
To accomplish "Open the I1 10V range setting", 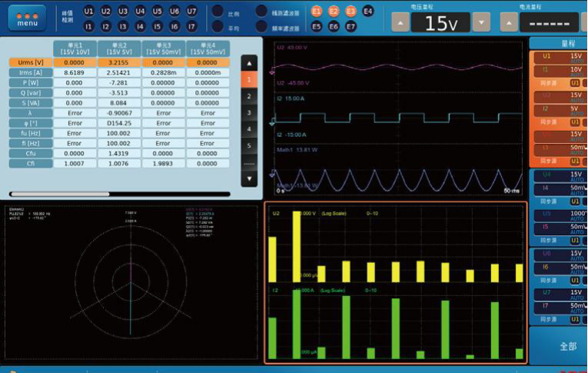I will tap(560, 70).
